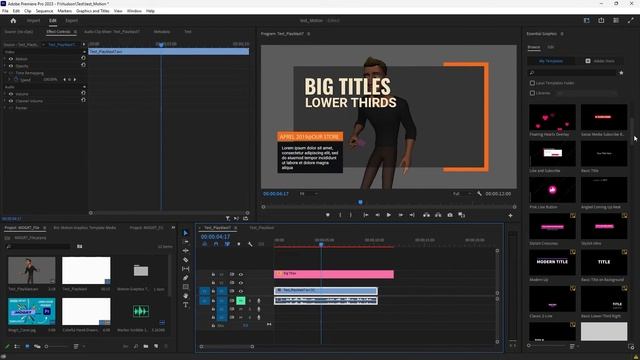The image size is (640, 360).
Task: Switch to Effect Controls tab
Action: 58,31
